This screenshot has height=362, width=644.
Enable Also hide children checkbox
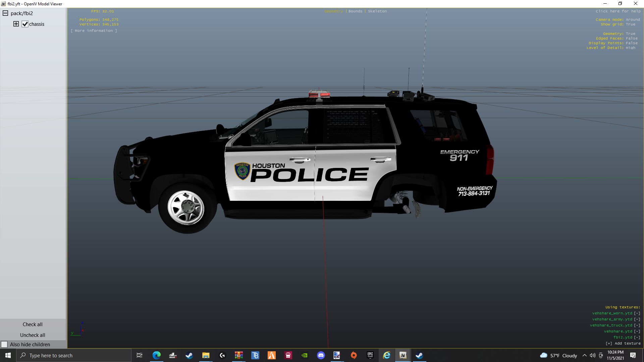[x=4, y=345]
